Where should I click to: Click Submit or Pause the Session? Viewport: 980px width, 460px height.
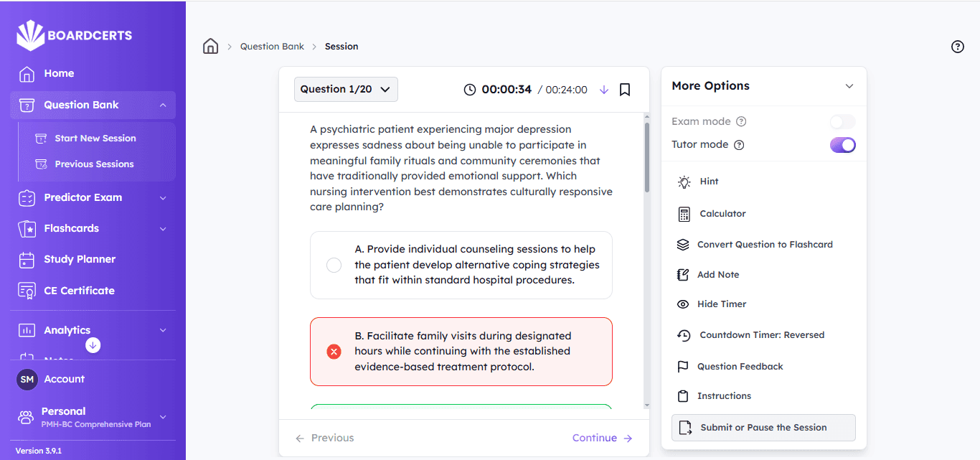(763, 428)
